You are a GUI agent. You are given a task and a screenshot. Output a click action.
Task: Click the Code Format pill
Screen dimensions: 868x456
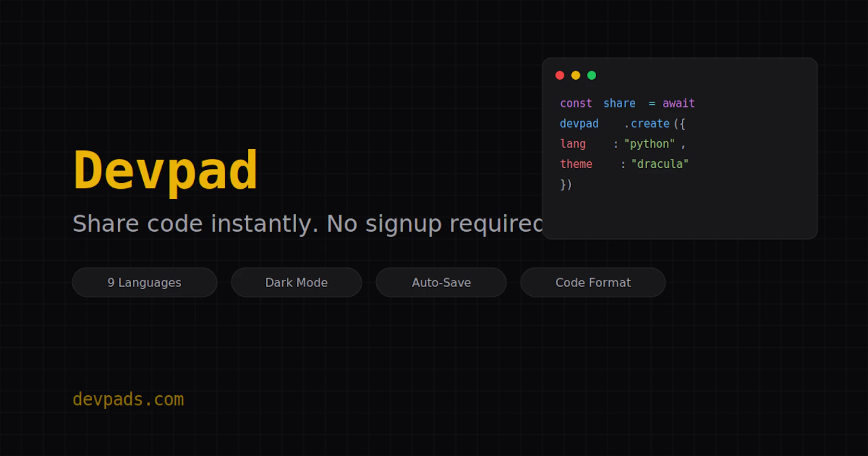tap(593, 282)
